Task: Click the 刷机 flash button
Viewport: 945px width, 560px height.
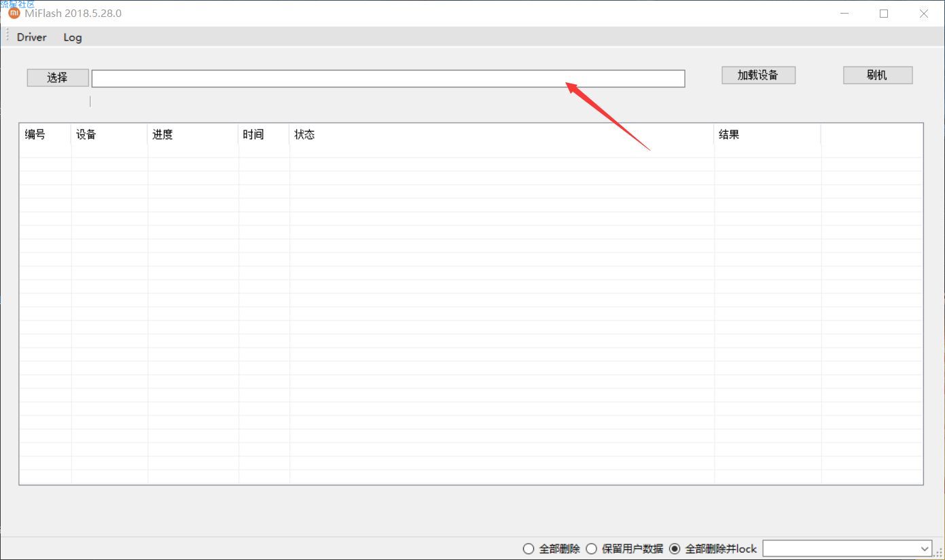Action: pyautogui.click(x=878, y=75)
